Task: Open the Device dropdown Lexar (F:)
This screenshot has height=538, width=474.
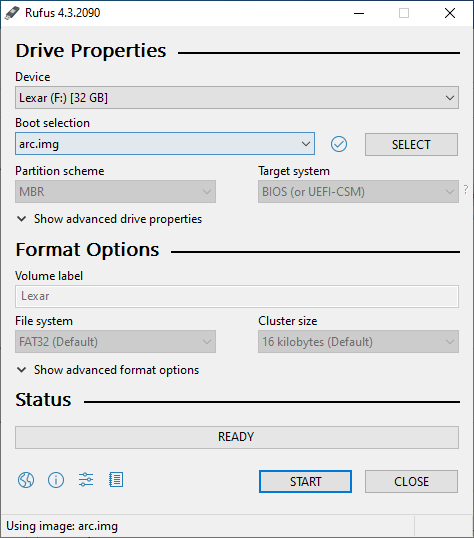Action: coord(237,98)
